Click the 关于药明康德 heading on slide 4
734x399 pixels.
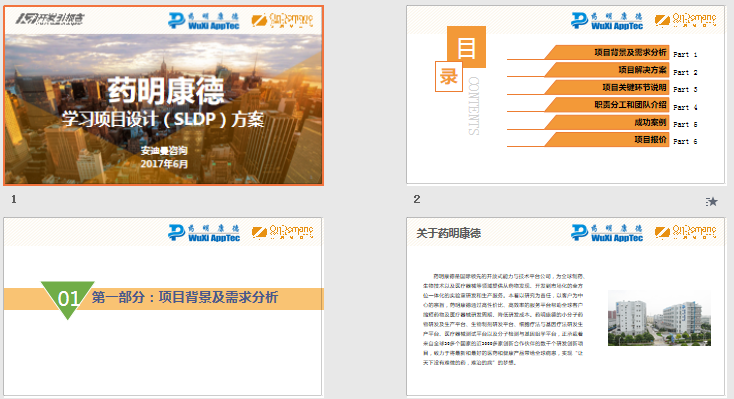tap(448, 233)
